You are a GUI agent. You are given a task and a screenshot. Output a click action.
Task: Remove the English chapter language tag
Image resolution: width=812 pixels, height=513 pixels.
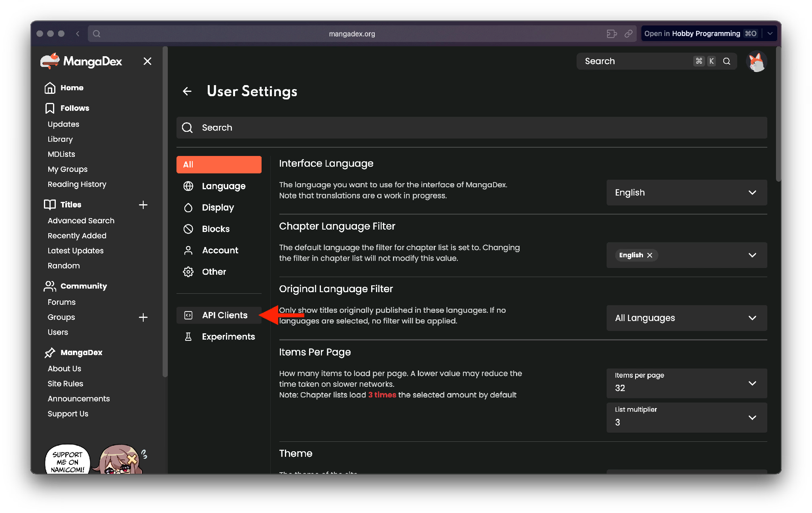click(650, 255)
